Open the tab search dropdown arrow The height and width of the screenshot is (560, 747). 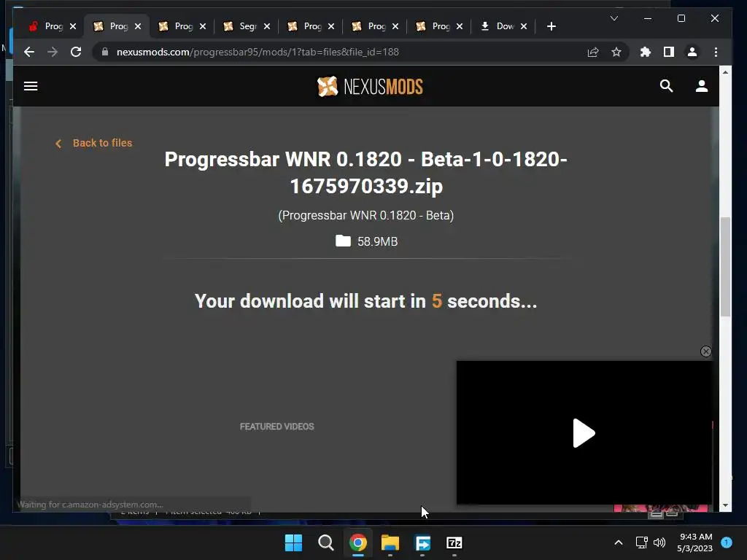click(614, 18)
